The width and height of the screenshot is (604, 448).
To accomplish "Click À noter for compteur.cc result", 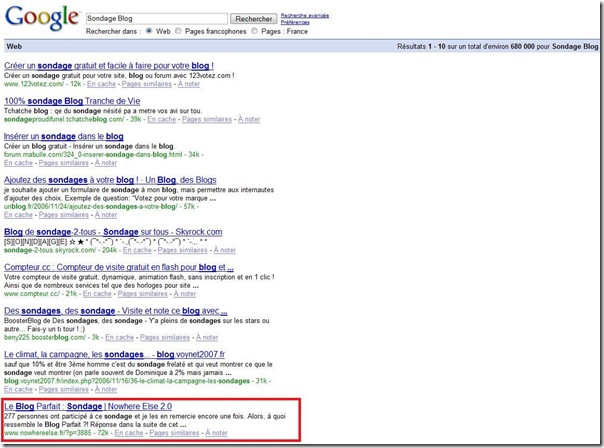I will click(185, 294).
